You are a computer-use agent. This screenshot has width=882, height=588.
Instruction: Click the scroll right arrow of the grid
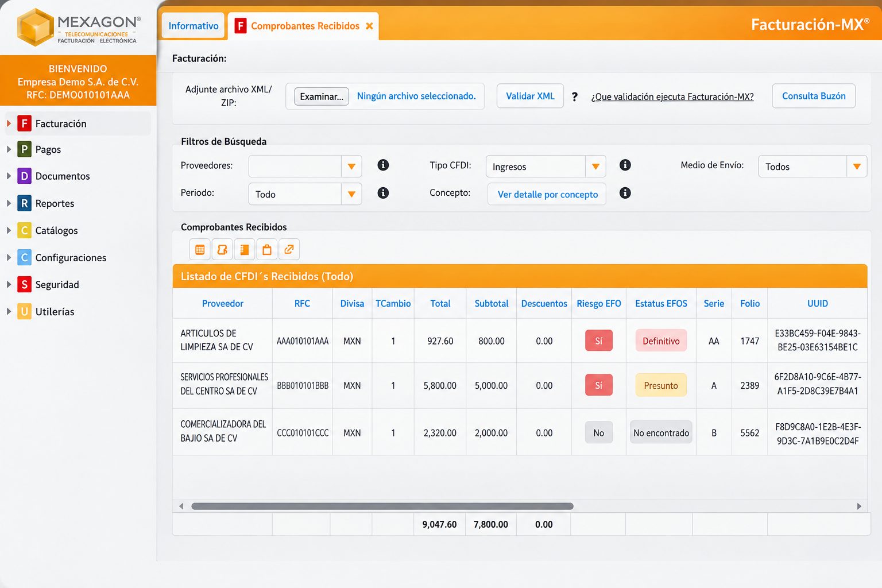point(859,506)
